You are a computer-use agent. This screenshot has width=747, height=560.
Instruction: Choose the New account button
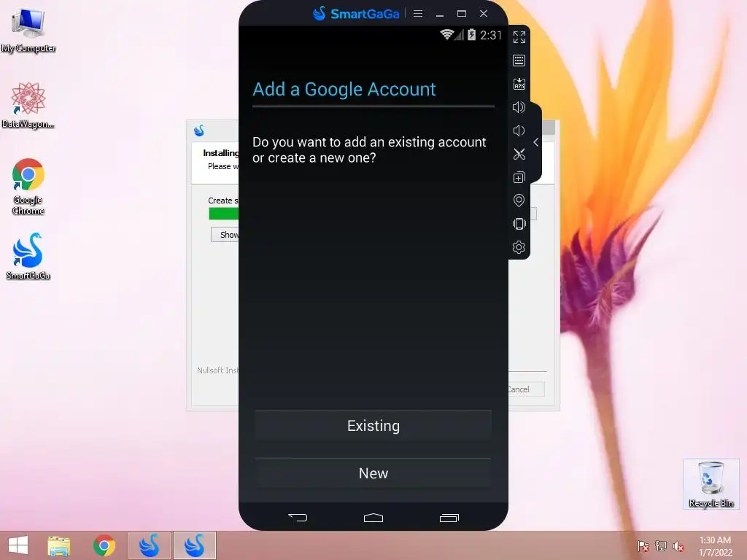coord(373,472)
